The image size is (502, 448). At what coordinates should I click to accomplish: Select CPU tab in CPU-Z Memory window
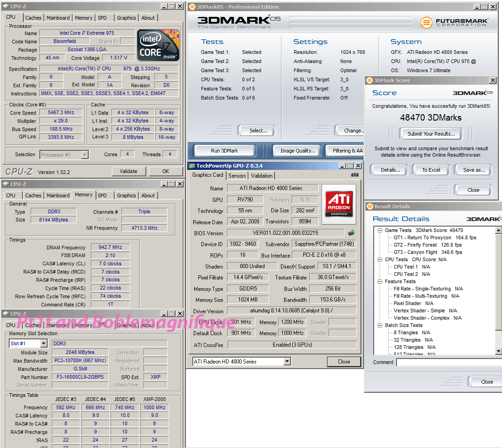(x=11, y=195)
